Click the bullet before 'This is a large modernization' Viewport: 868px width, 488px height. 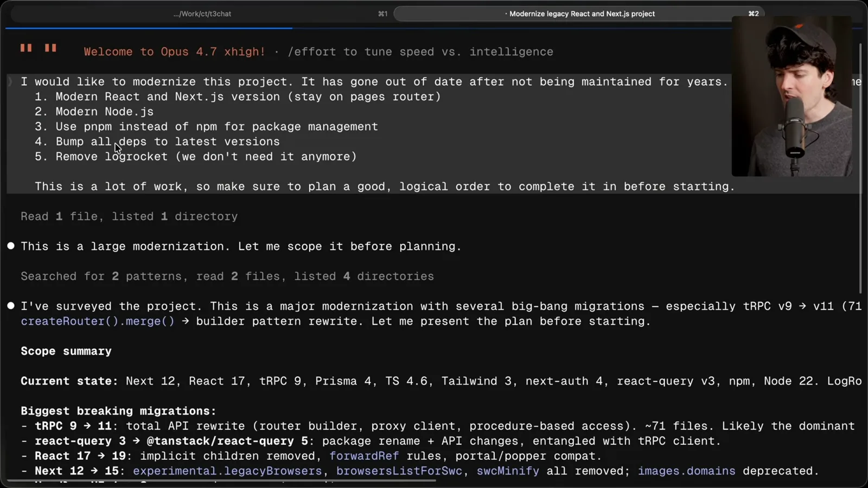pyautogui.click(x=11, y=246)
